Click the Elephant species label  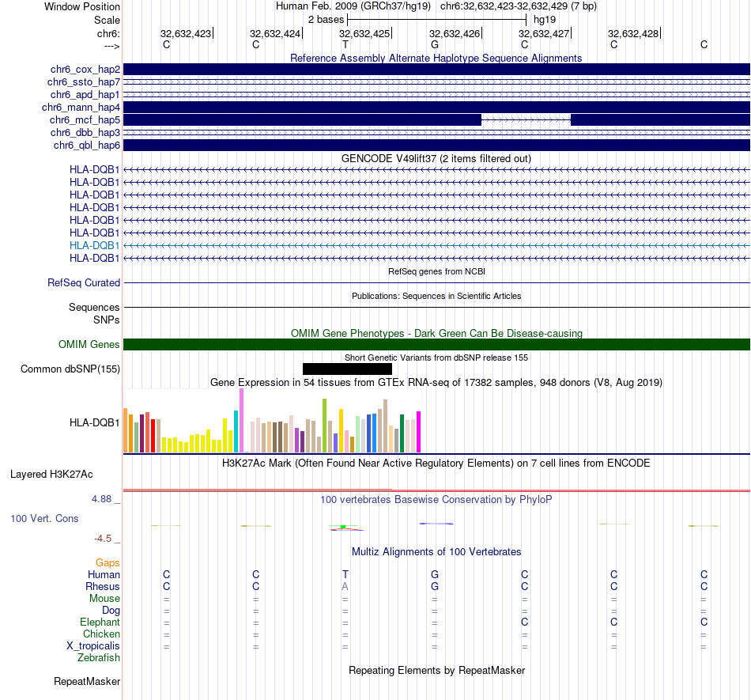coord(100,622)
